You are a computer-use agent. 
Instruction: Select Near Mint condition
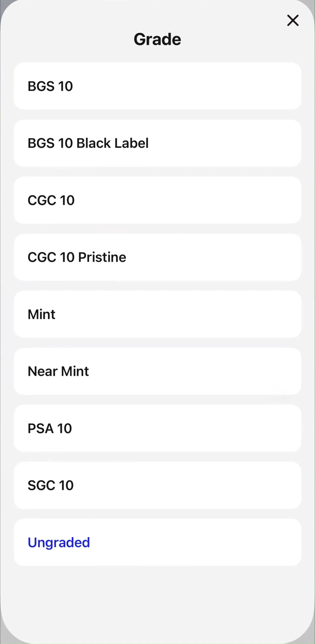pos(157,371)
